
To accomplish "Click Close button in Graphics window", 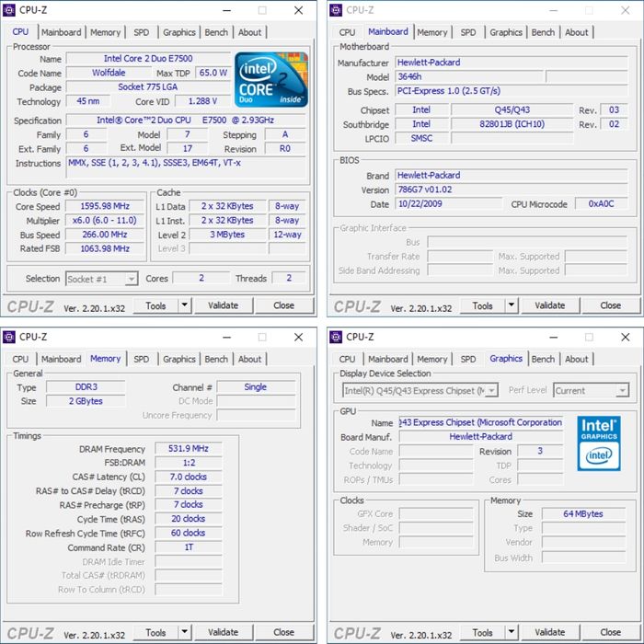I will click(x=611, y=633).
